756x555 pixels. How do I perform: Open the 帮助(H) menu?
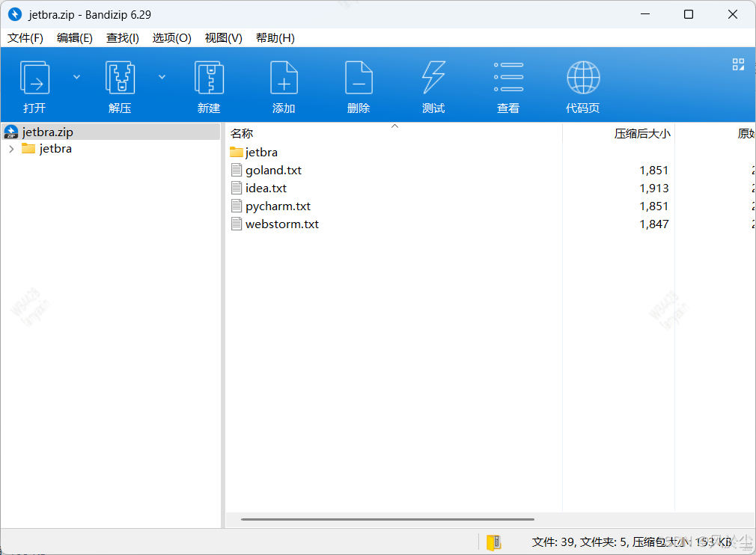275,38
